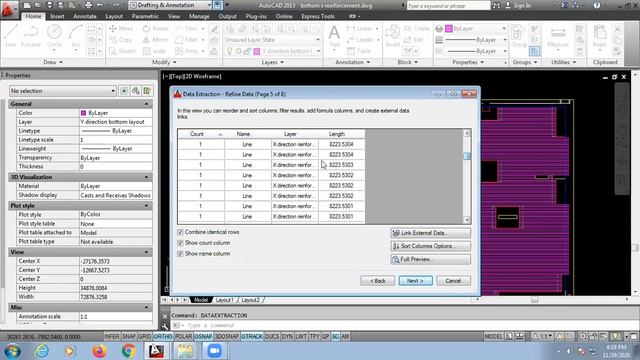Collapse the Plot style section
Image resolution: width=640 pixels, height=360 pixels.
[146, 206]
